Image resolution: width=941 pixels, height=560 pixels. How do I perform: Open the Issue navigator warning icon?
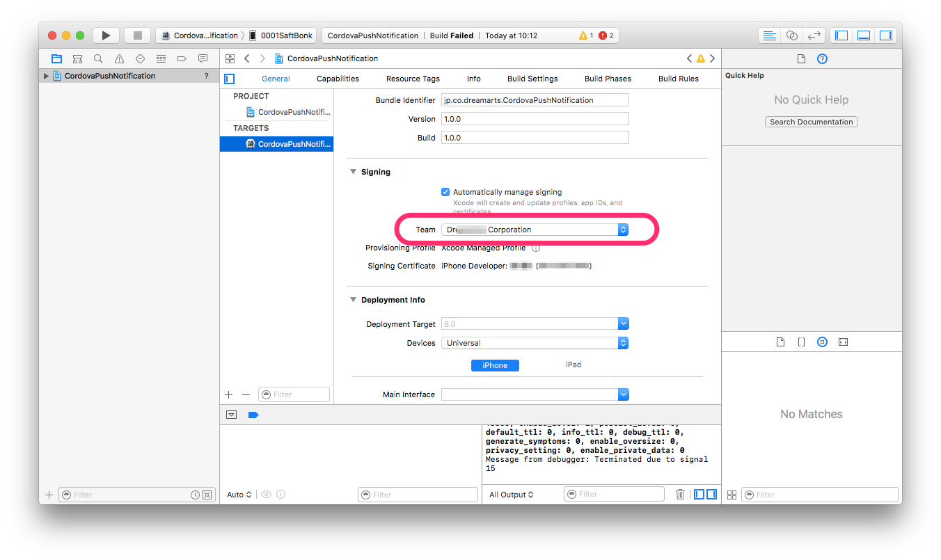pyautogui.click(x=119, y=58)
